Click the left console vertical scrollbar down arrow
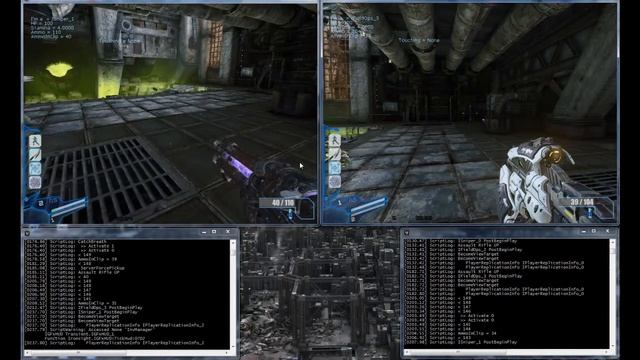 (233, 346)
